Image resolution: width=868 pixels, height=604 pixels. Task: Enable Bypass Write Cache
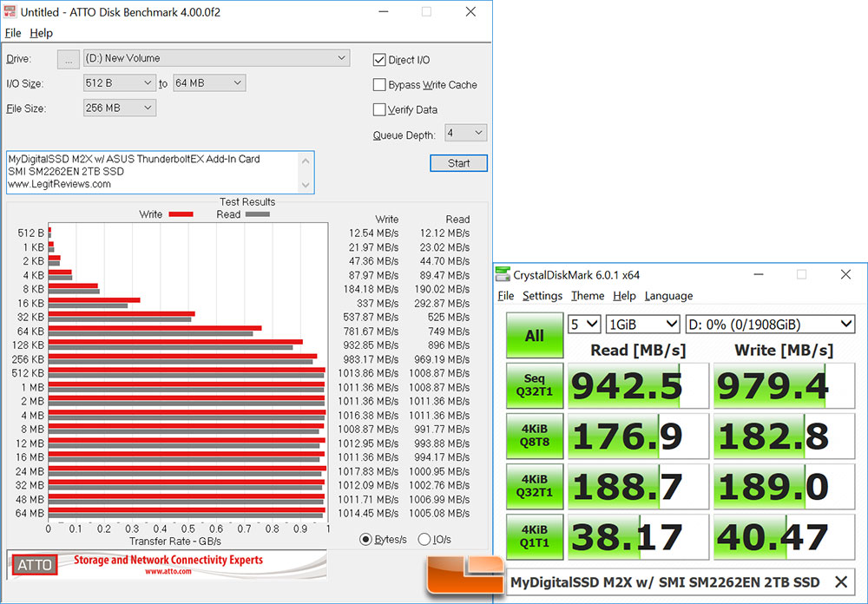(379, 85)
